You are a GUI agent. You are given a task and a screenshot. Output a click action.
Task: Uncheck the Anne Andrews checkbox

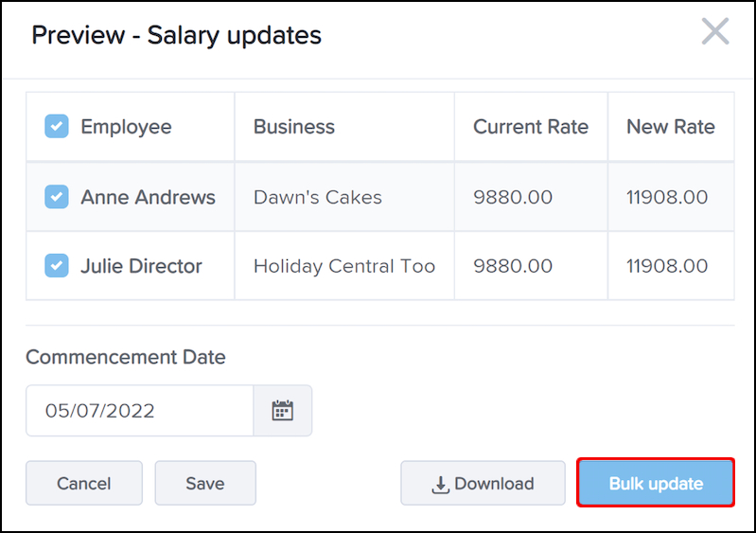[57, 197]
